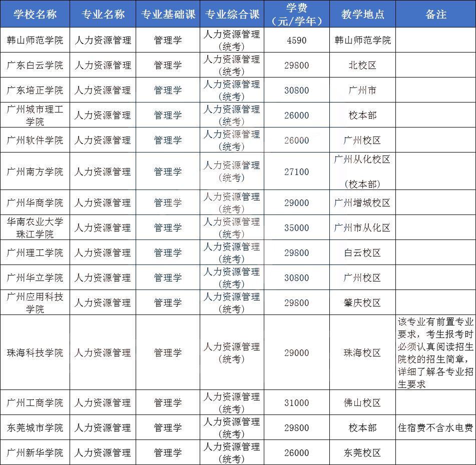
Task: Click the teaching location 广州市
Action: coord(362,90)
